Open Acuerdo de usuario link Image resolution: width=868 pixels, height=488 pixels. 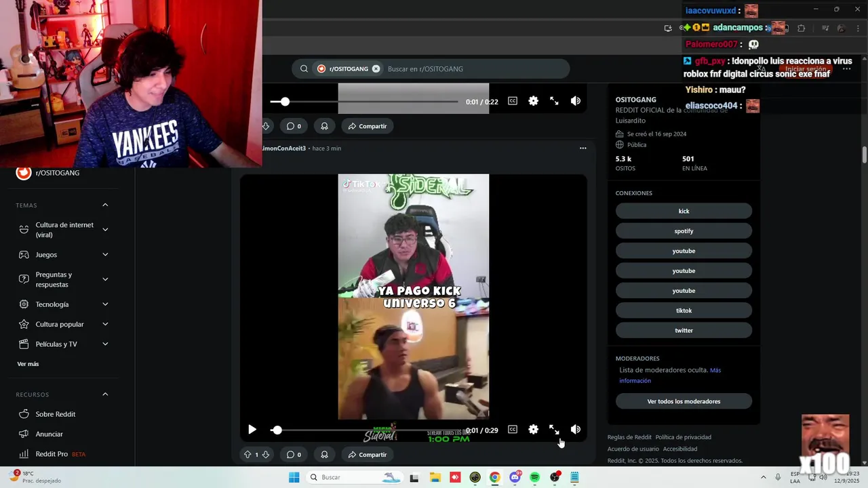tap(633, 449)
